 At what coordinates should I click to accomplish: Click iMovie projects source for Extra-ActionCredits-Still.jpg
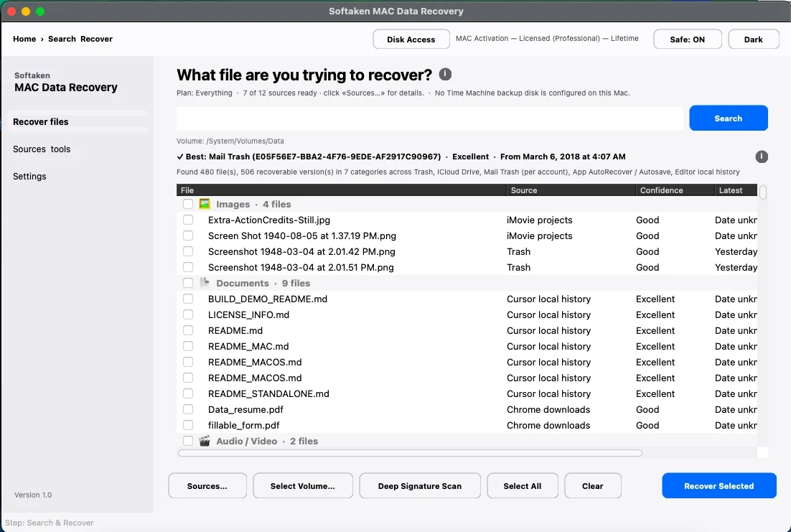coord(539,220)
